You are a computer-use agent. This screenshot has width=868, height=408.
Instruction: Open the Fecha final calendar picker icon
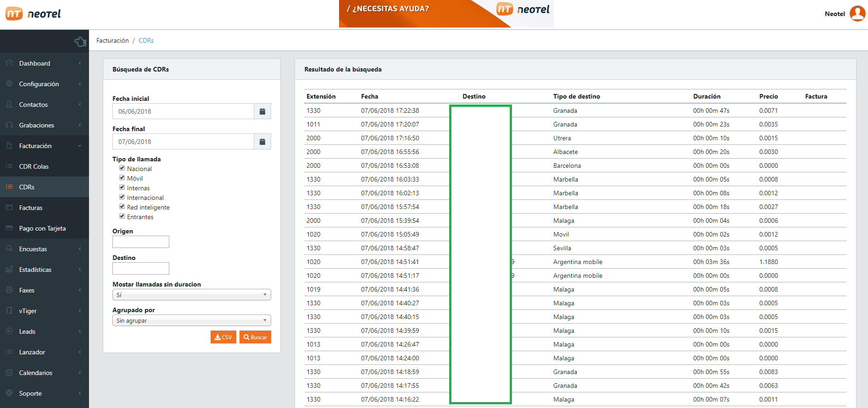point(262,142)
